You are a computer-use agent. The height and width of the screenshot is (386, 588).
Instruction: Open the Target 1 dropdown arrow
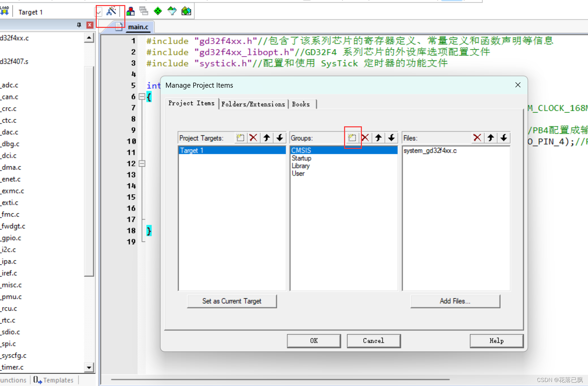point(99,12)
